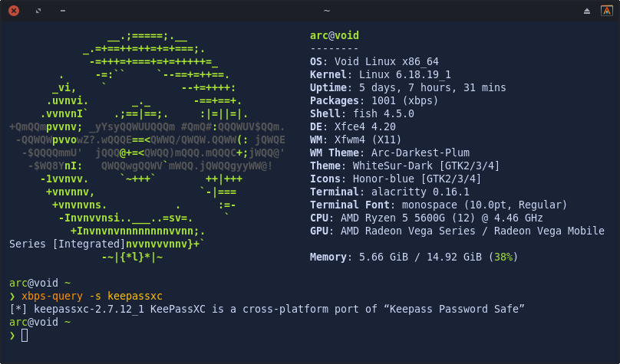Click the Uptime line in system info
This screenshot has width=620, height=364.
(407, 88)
